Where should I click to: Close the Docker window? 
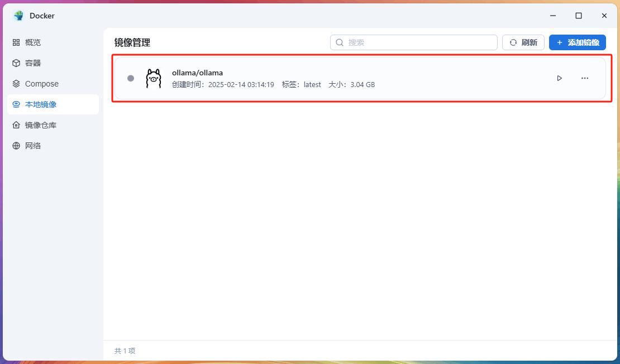604,16
